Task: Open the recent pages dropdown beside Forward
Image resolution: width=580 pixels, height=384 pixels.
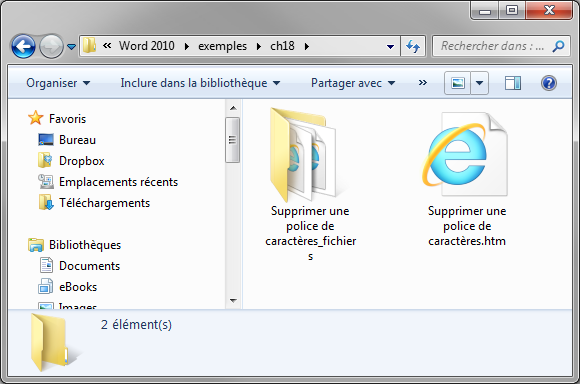Action: pyautogui.click(x=71, y=47)
